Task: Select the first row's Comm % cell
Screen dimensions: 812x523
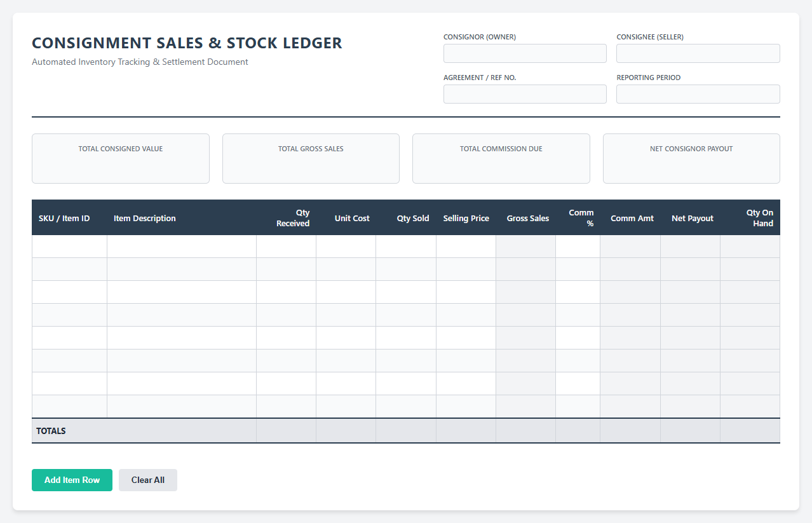Action: [578, 247]
